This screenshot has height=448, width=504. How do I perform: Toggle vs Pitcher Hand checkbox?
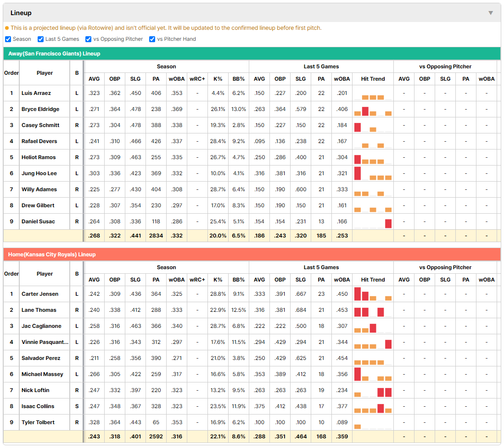pyautogui.click(x=152, y=39)
